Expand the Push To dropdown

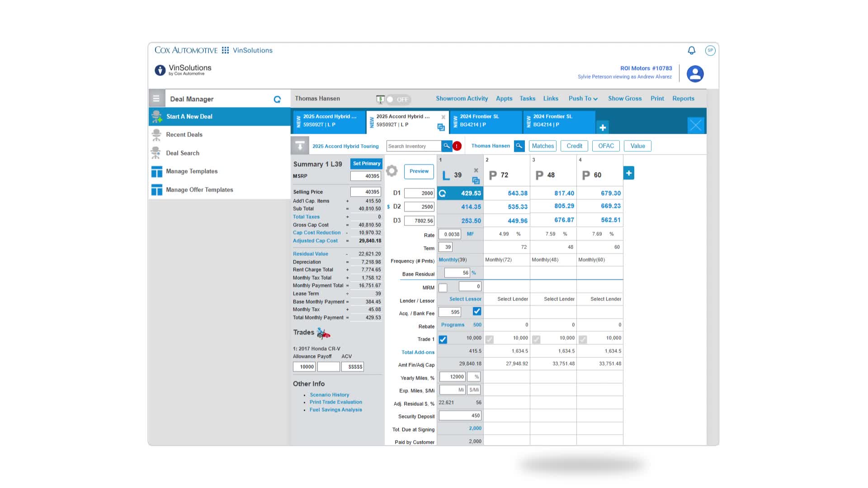[583, 99]
